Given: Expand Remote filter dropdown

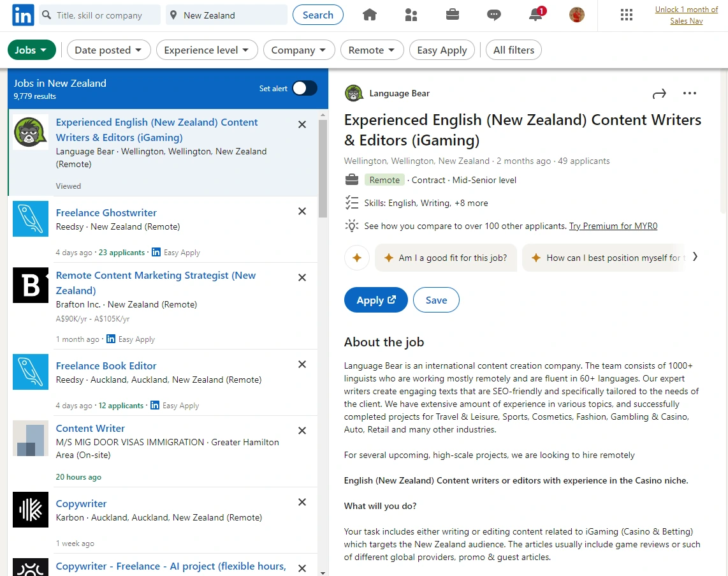Looking at the screenshot, I should tap(372, 50).
